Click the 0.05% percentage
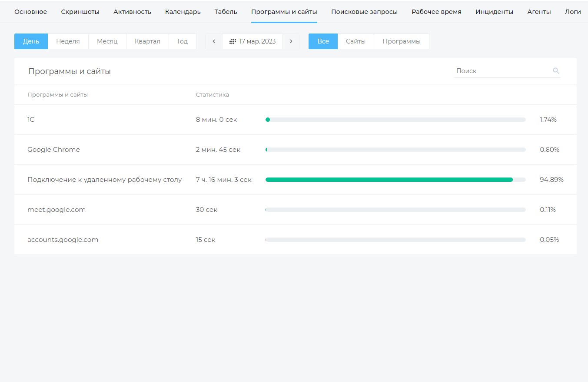The width and height of the screenshot is (588, 382). (x=549, y=240)
